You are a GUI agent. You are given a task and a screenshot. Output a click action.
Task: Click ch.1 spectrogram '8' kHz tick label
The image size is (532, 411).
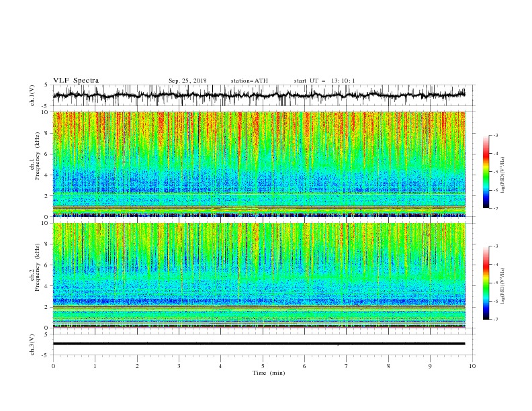[47, 133]
